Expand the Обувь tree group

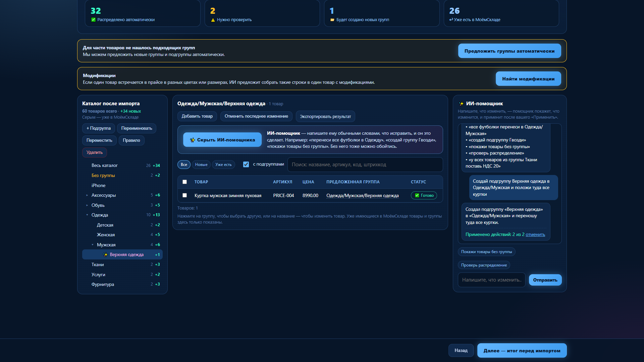(87, 205)
